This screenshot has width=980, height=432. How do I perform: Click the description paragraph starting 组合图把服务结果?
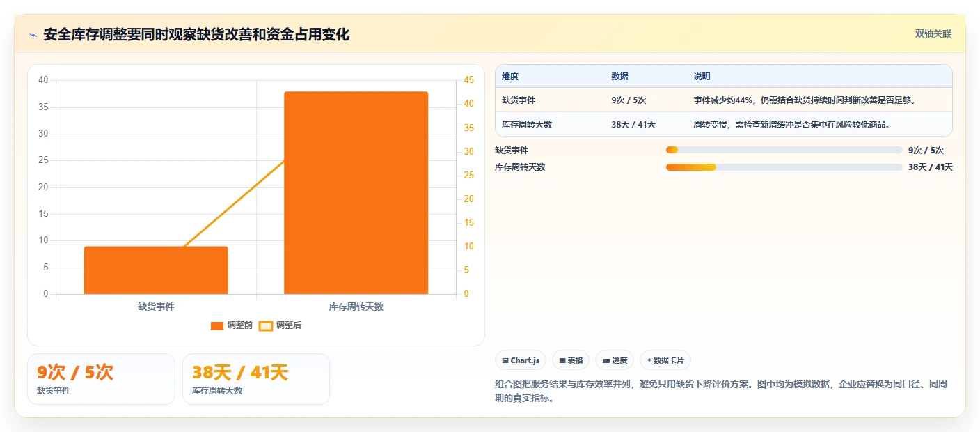[721, 392]
